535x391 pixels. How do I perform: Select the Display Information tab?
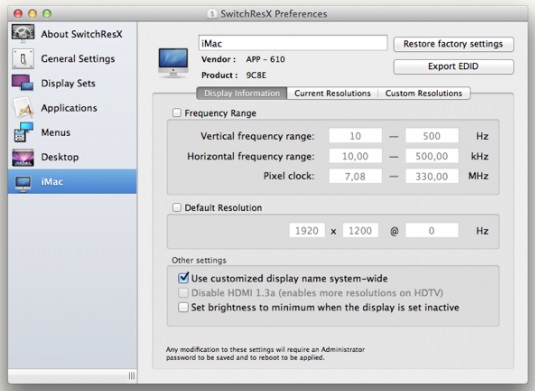242,93
